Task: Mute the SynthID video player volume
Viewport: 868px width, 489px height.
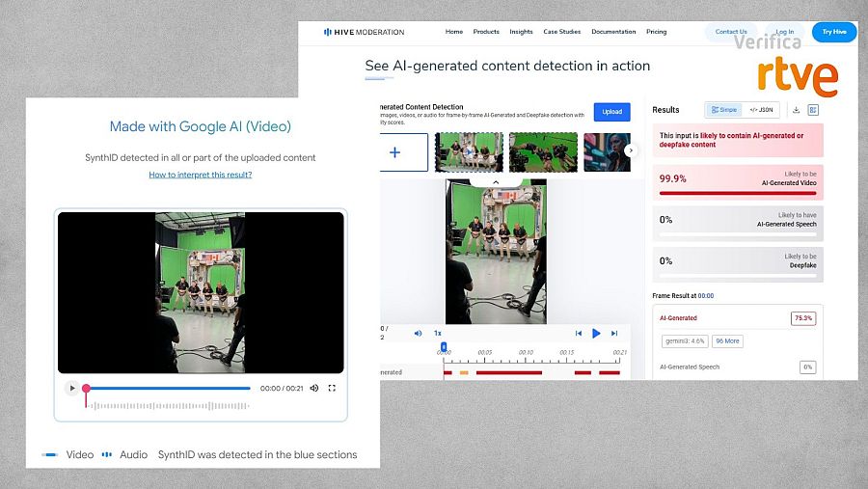Action: coord(314,388)
